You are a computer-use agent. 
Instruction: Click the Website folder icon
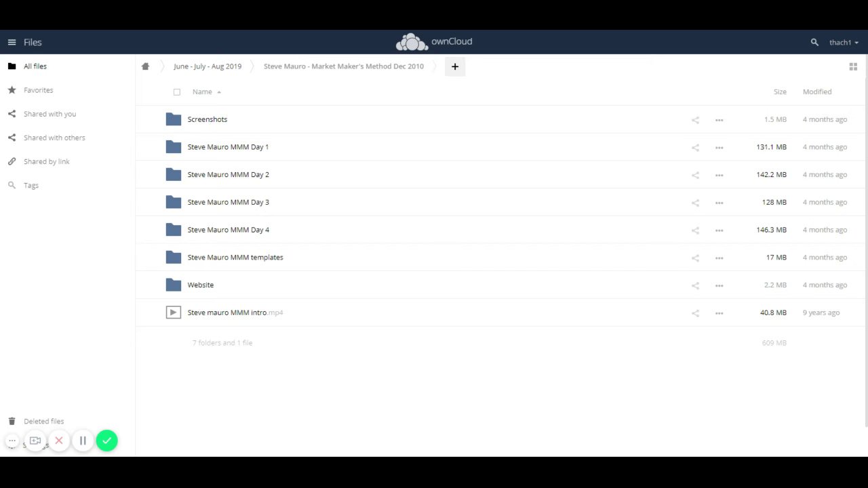(174, 285)
